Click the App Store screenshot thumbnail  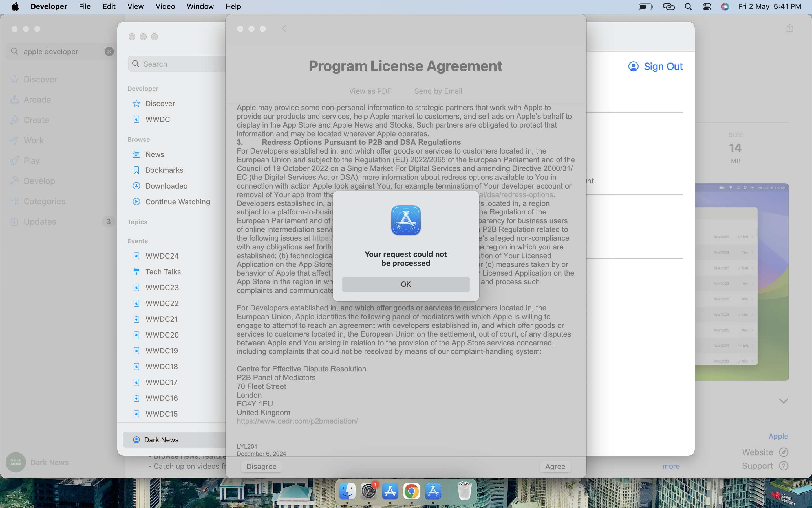coord(742,282)
